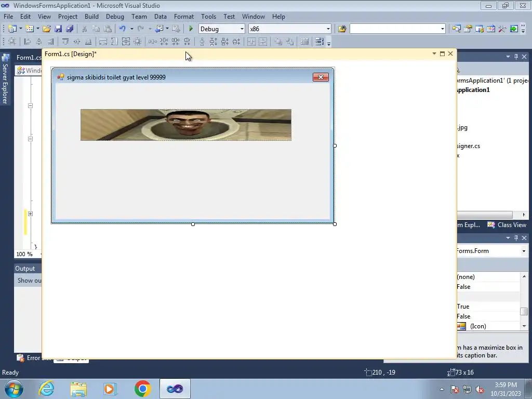Open the Build menu
The image size is (532, 399).
click(x=91, y=16)
